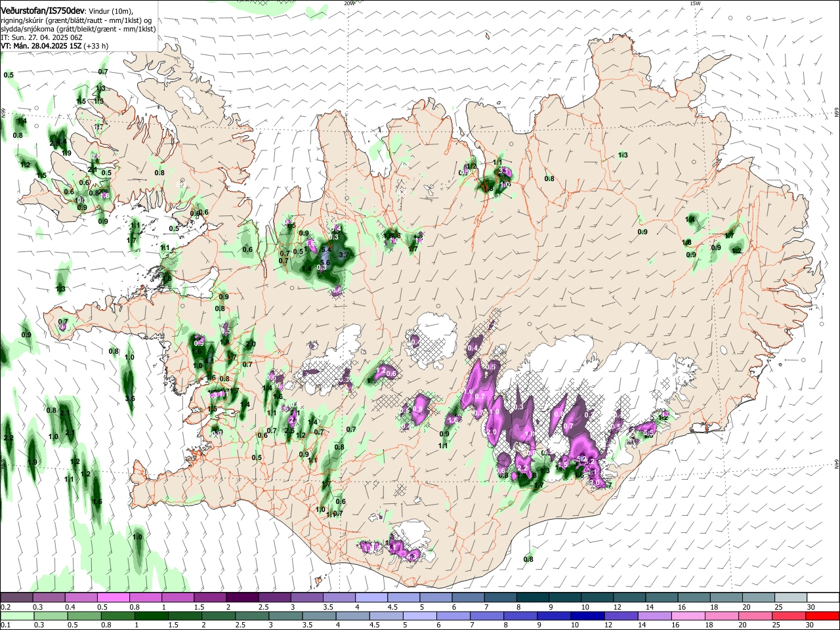Click the '(+33 h)' forecast offset text
This screenshot has height=630, width=840.
[96, 46]
